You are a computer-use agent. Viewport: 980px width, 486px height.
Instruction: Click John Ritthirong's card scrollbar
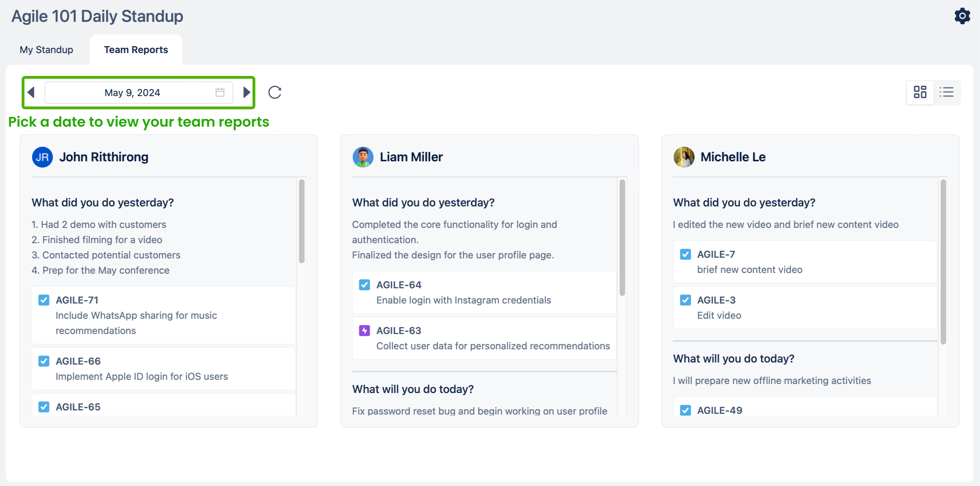coord(302,221)
